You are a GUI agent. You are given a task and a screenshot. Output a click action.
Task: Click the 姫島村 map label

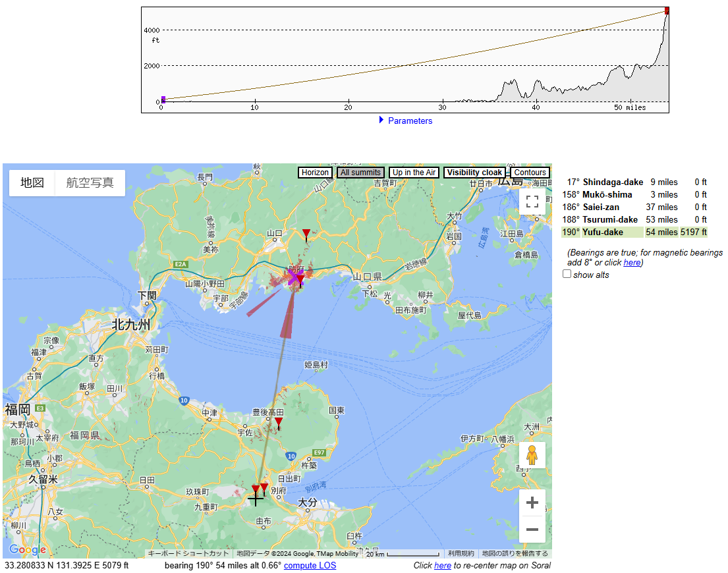click(316, 365)
